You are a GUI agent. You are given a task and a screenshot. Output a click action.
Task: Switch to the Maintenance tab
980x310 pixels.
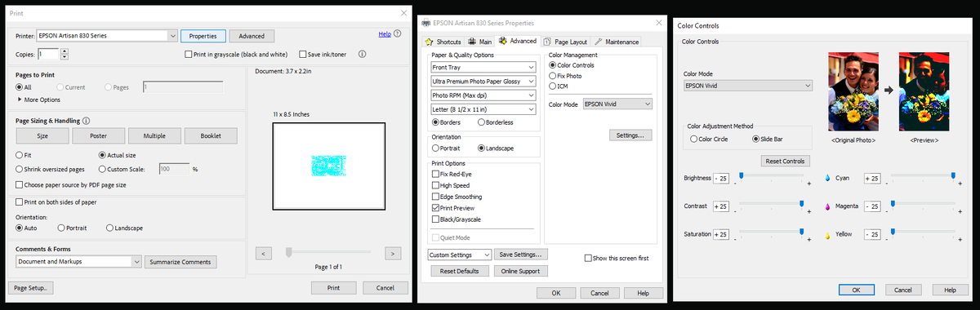[x=617, y=41]
